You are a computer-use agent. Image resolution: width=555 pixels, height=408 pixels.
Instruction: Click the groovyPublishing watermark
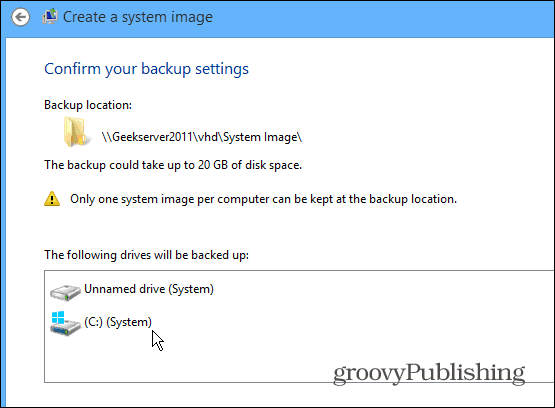click(429, 373)
